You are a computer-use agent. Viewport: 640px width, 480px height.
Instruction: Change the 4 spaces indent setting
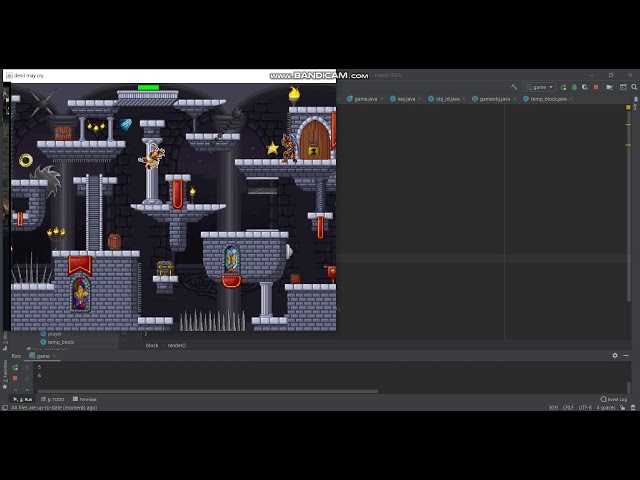[606, 407]
